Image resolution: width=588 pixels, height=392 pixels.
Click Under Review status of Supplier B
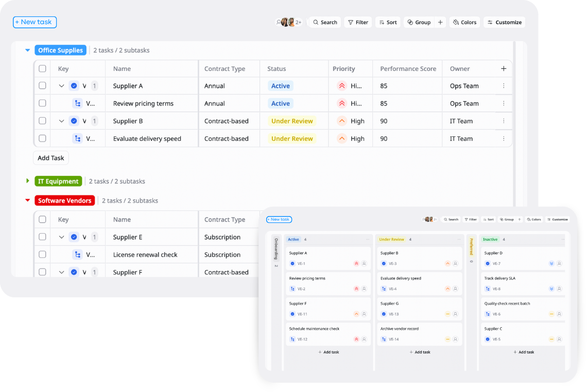(x=292, y=121)
